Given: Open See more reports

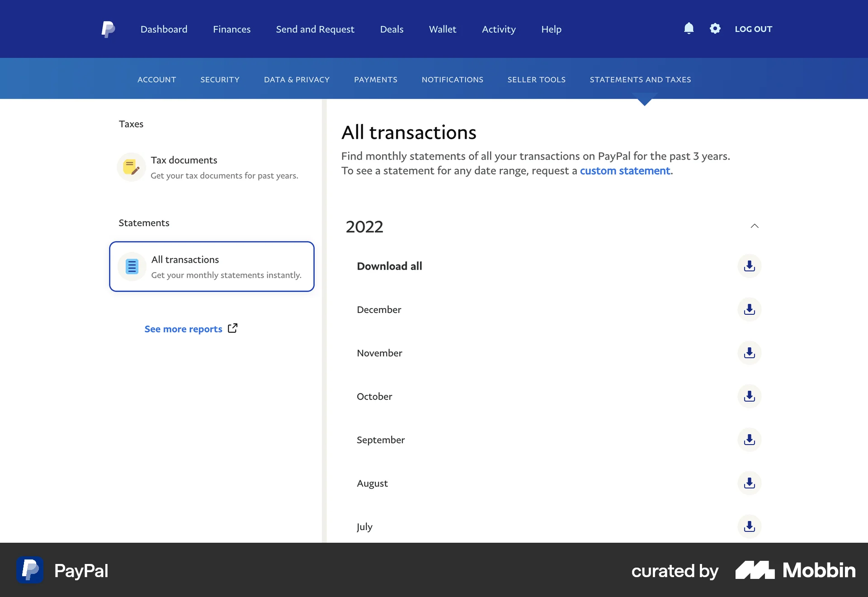Looking at the screenshot, I should (x=183, y=329).
